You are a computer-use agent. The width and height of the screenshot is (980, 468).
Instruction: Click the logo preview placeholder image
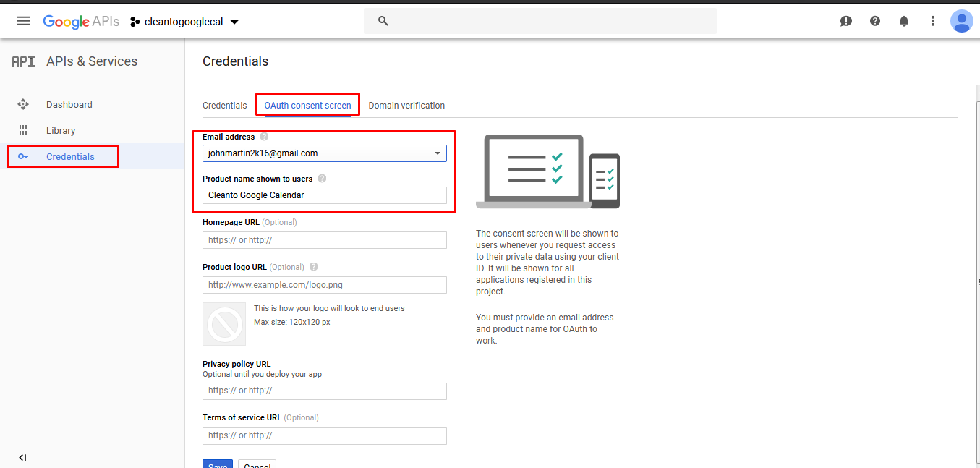(x=224, y=324)
